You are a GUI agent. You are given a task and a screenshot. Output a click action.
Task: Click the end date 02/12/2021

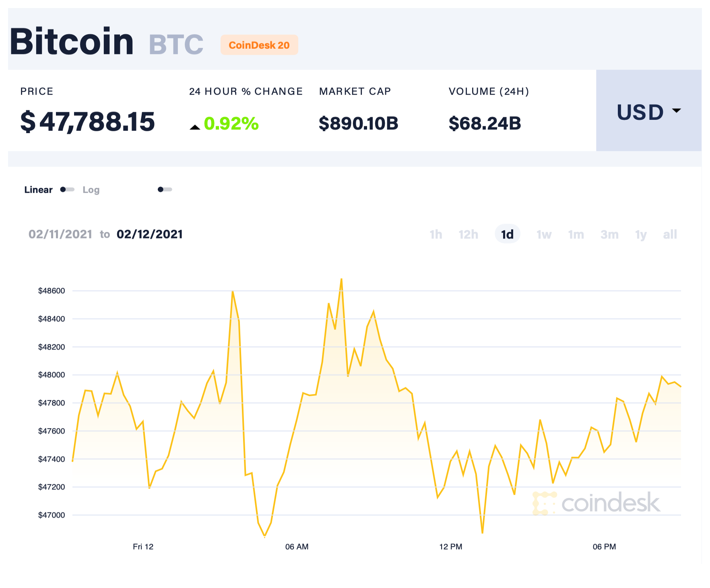(x=150, y=234)
